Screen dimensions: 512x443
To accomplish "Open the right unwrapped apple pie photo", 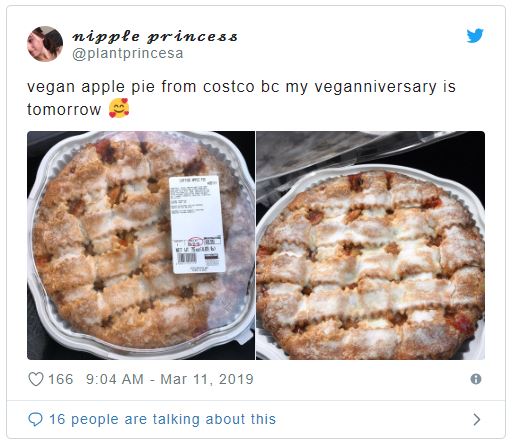I will tap(370, 245).
